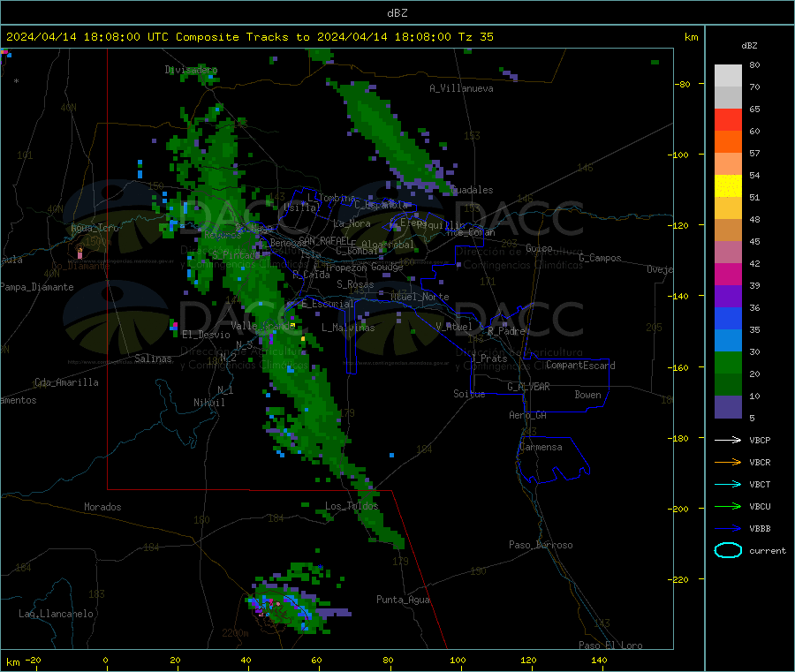Click the 'Salinas' map label
The image size is (795, 672).
tap(153, 359)
